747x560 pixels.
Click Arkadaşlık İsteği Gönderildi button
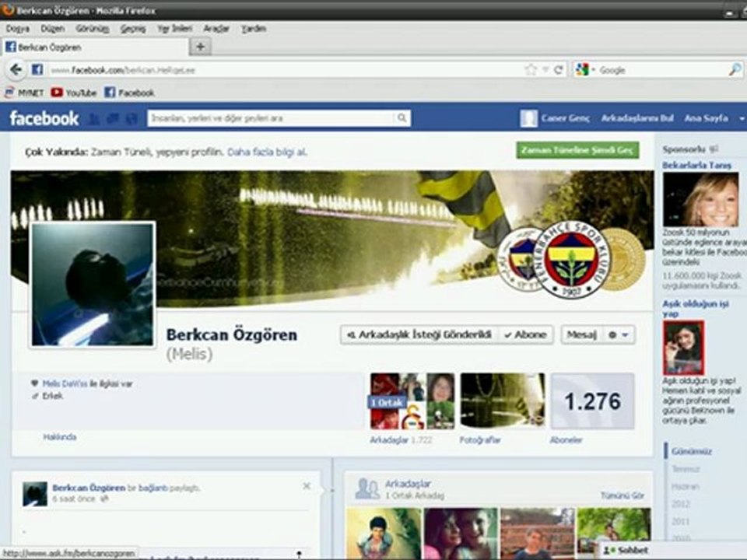[420, 334]
